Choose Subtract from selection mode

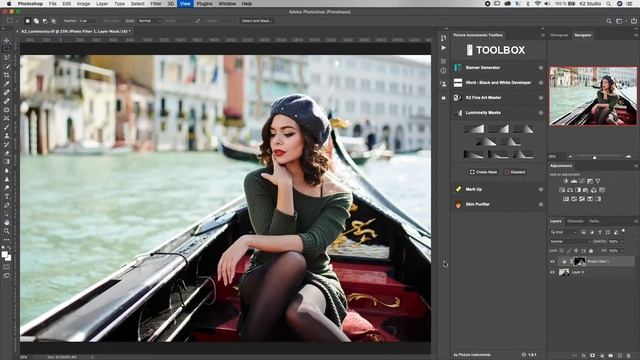coord(45,21)
